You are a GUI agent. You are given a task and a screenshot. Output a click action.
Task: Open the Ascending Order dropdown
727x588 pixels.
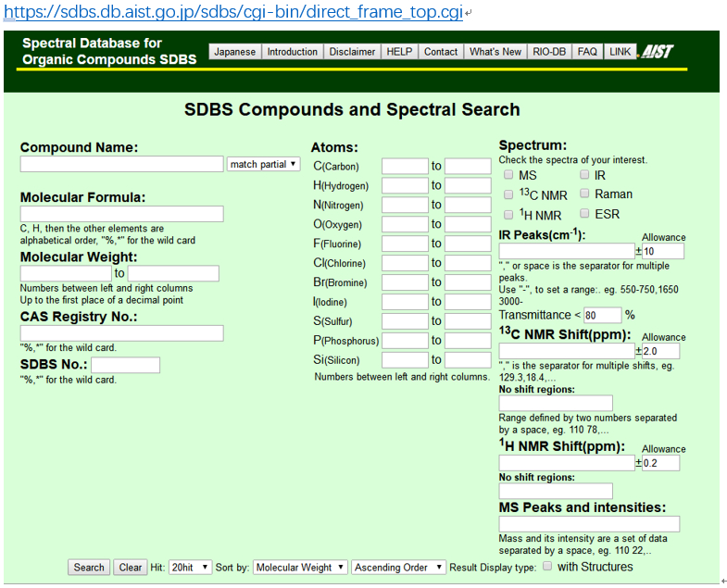[399, 567]
